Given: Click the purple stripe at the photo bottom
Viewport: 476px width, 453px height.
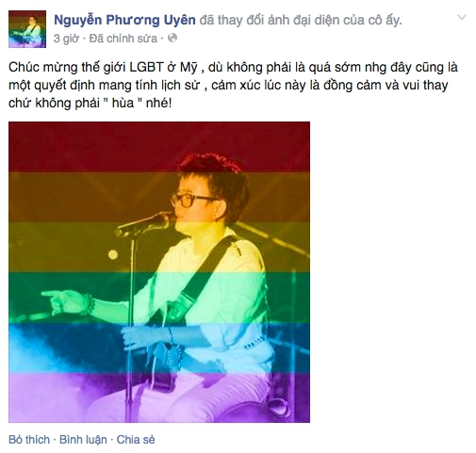Looking at the screenshot, I should click(x=159, y=397).
